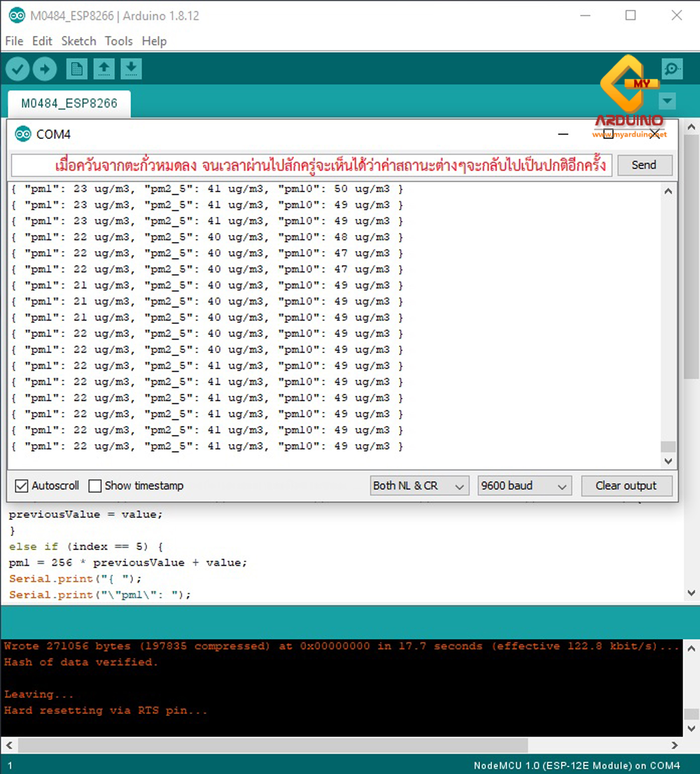
Task: Open a sketch using Open icon
Action: pyautogui.click(x=104, y=70)
